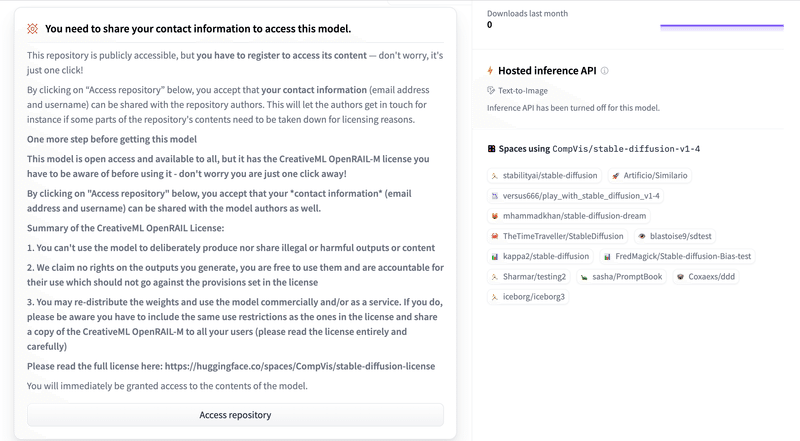The image size is (800, 441).
Task: Click the Text-to-Image tag icon
Action: coord(491,90)
